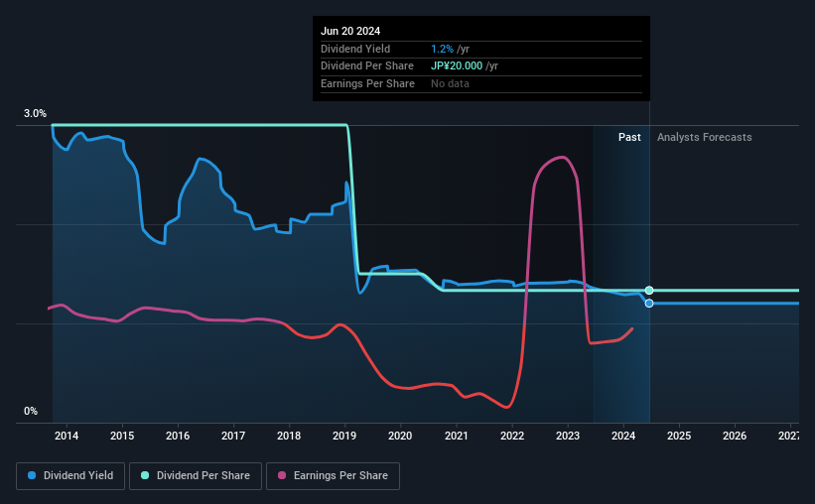815x504 pixels.
Task: Click the 2019 x-axis label
Action: coord(344,436)
